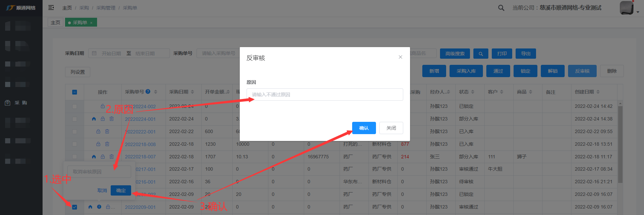Click lock icon in row 20220222-001

[98, 131]
